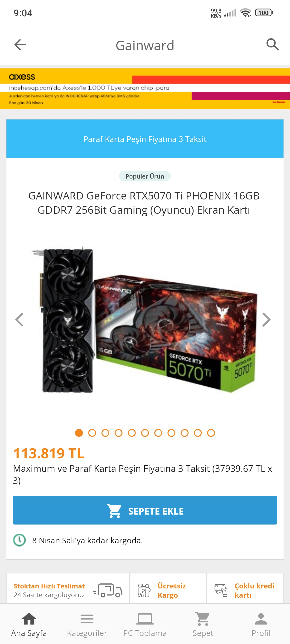Tap the product title GAINWARD GeForce RTX5070 Ti

click(x=144, y=203)
